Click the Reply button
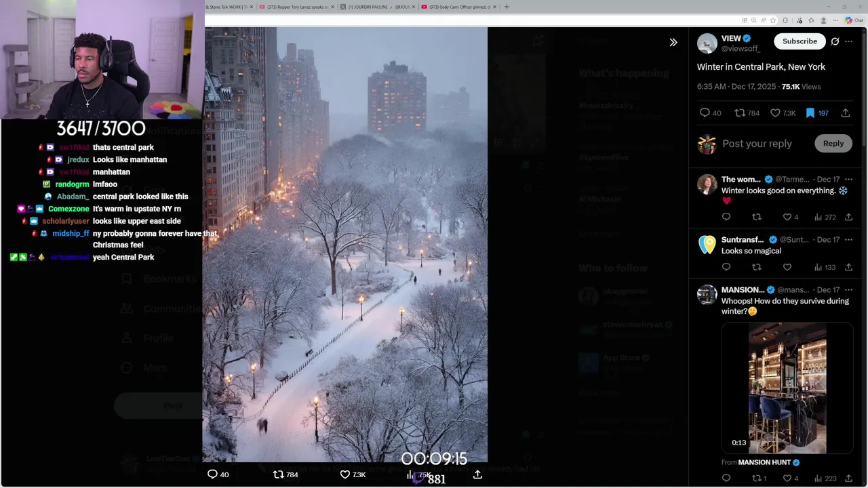This screenshot has width=868, height=488. pyautogui.click(x=833, y=144)
